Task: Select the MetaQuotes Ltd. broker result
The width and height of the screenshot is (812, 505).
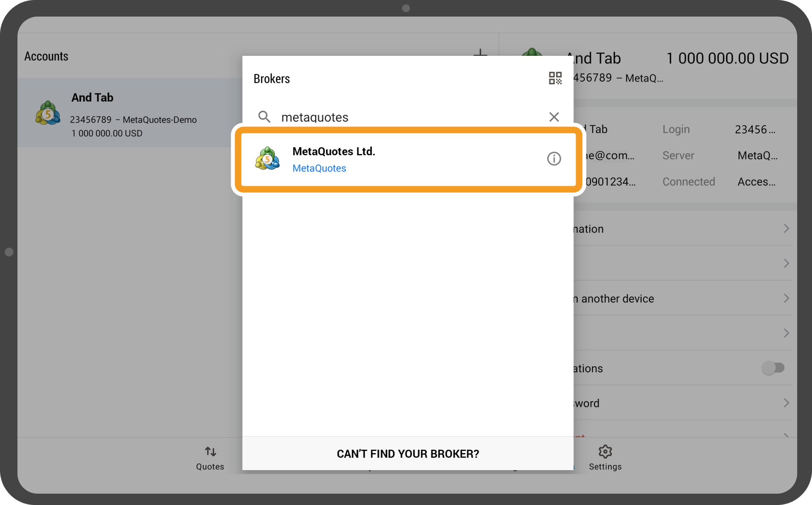Action: pos(408,159)
